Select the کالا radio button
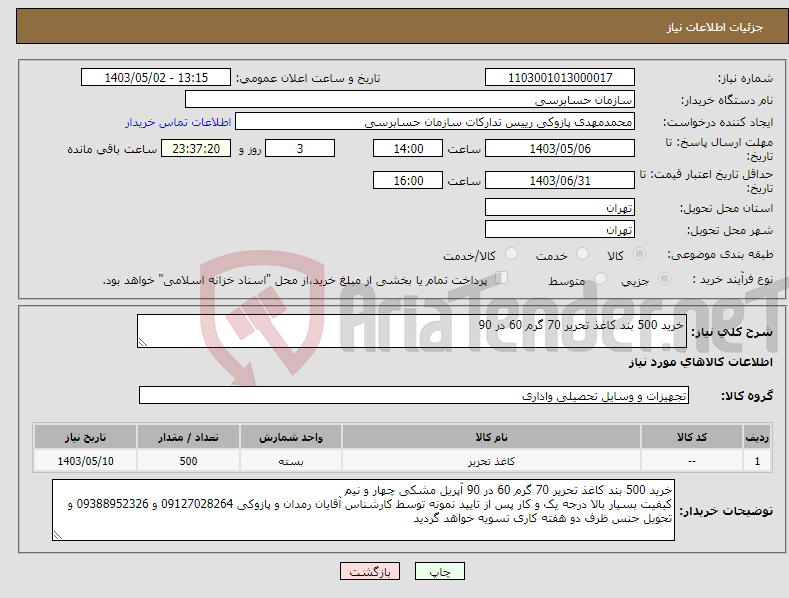The image size is (789, 598). 639,254
